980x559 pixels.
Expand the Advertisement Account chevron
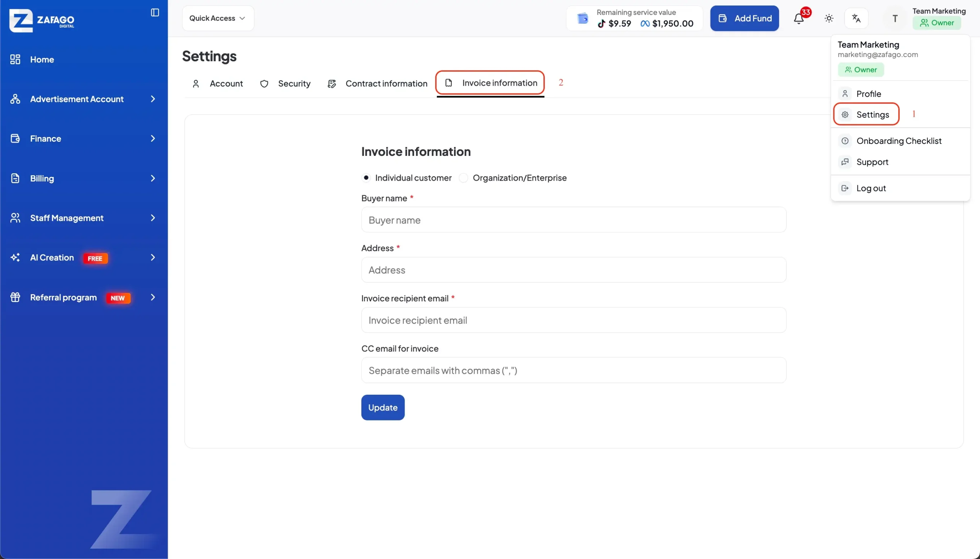[153, 99]
